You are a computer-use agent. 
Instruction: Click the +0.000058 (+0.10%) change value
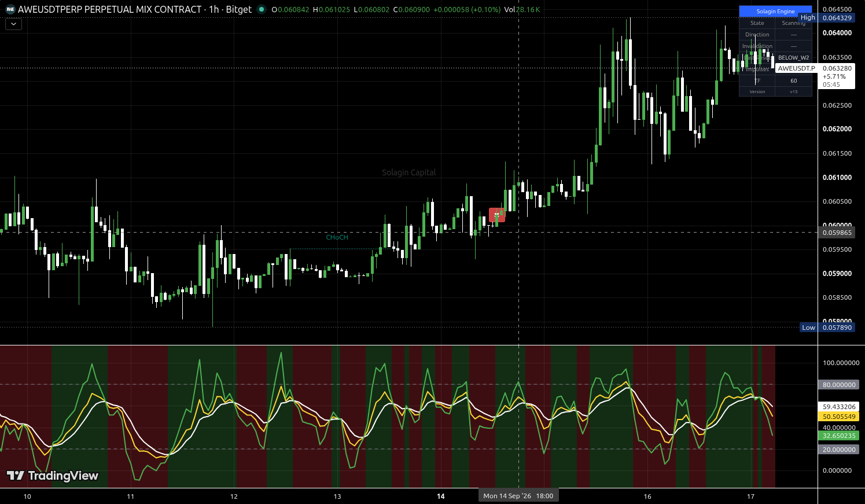pos(466,10)
